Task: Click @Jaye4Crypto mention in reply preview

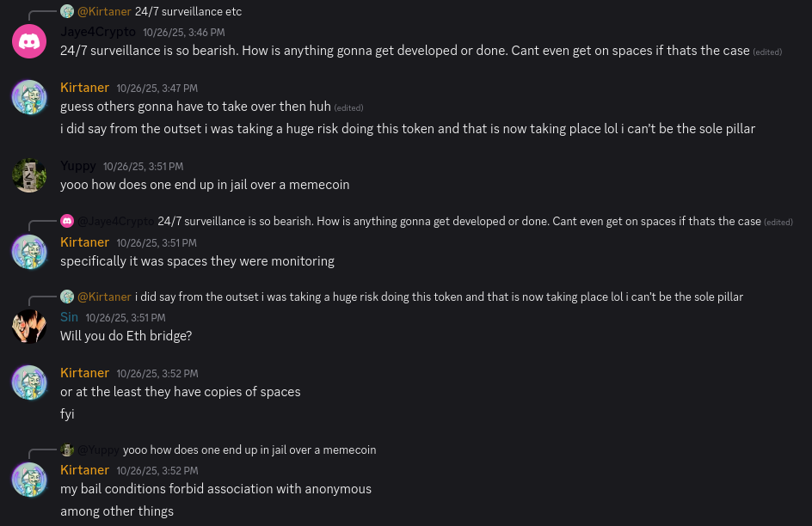Action: (x=116, y=221)
